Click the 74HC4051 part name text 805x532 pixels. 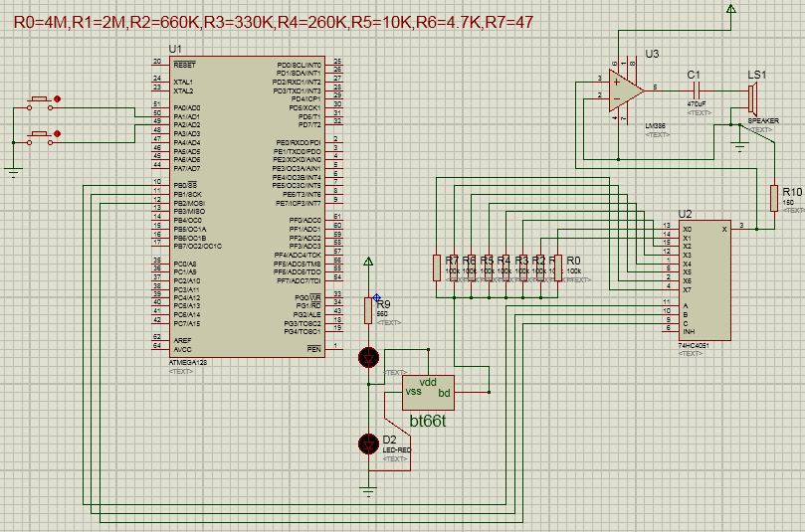point(694,346)
